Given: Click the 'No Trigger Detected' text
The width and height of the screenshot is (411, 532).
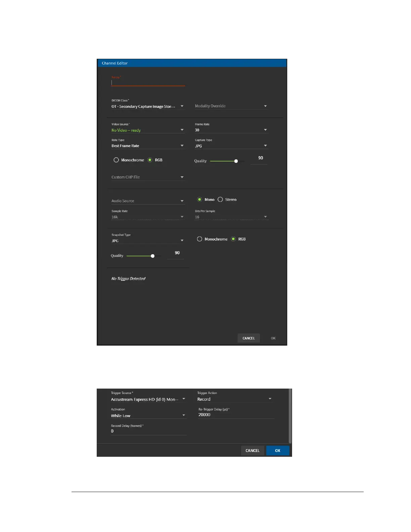Looking at the screenshot, I should pyautogui.click(x=128, y=279).
